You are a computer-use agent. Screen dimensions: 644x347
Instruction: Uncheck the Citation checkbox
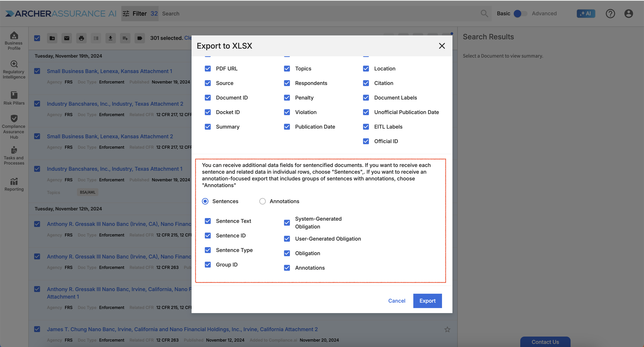[x=366, y=83]
